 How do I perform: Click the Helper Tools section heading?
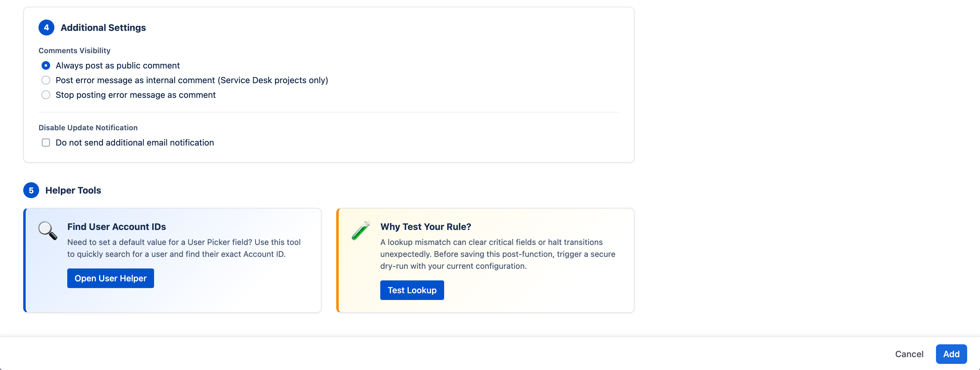73,190
